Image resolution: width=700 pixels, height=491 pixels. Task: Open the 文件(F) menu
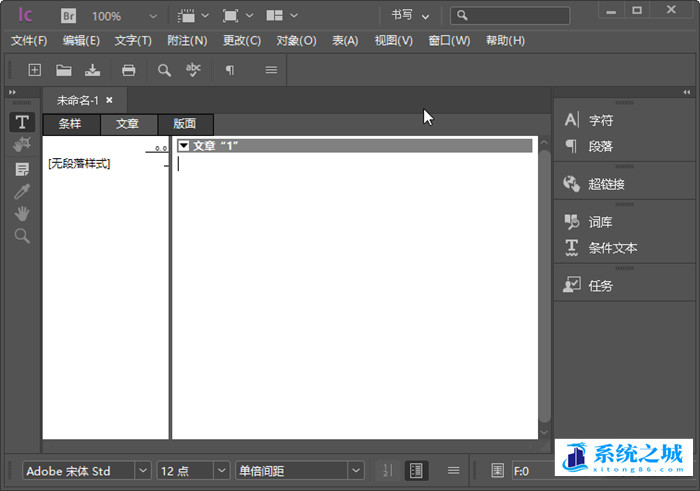[x=29, y=41]
